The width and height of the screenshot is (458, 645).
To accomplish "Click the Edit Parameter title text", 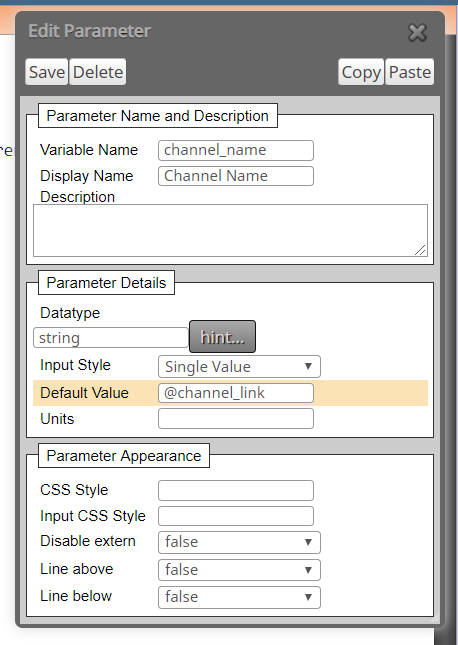I will pyautogui.click(x=90, y=31).
